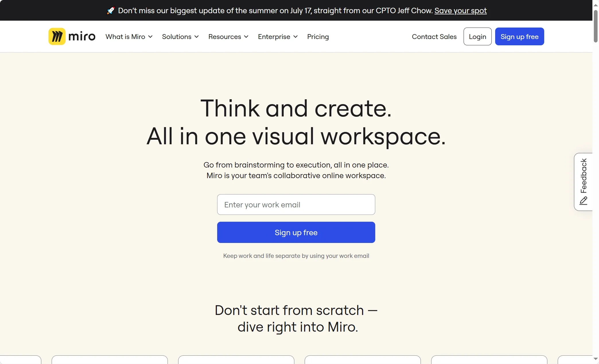Click the "miro" wordmark text
Viewport: 599px width, 364px height.
82,36
